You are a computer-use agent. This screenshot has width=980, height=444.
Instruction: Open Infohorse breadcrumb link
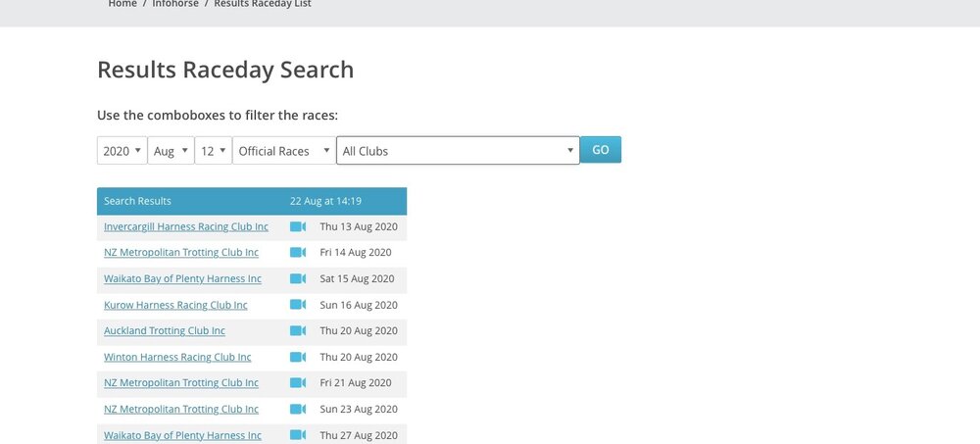coord(175,4)
